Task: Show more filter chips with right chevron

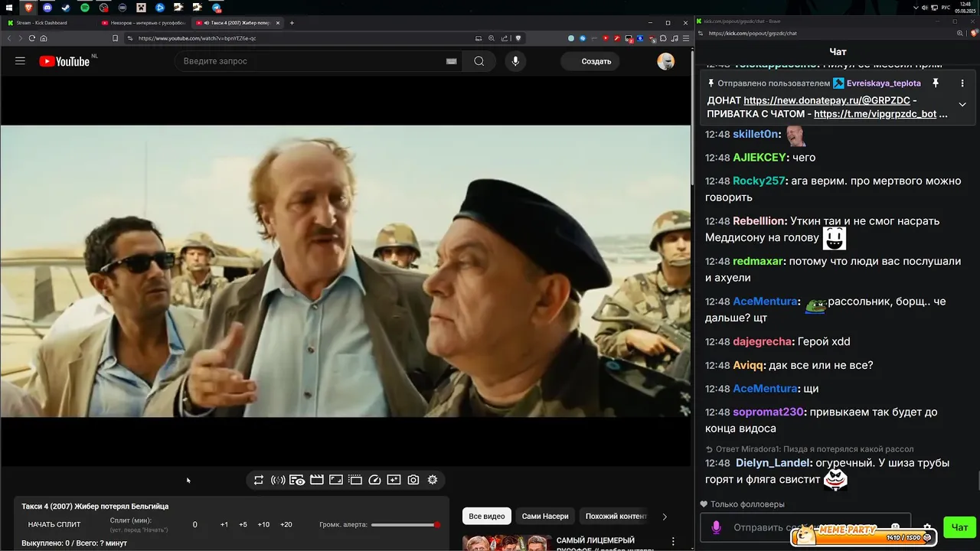Action: [x=665, y=517]
